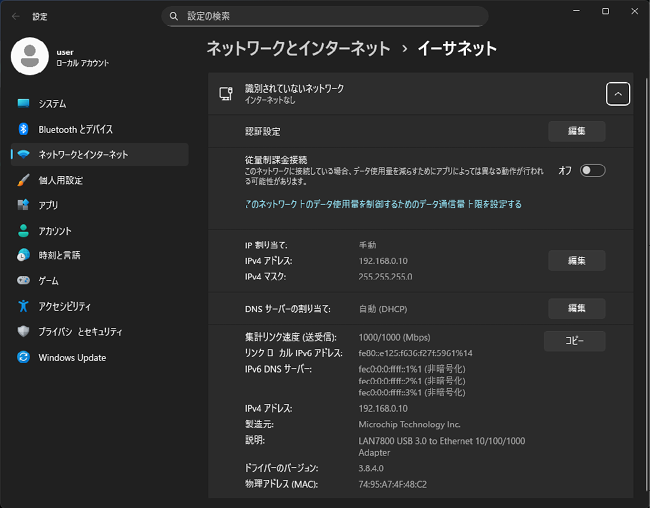Maximize the Settings window
Viewport: 650px width, 508px height.
click(605, 11)
